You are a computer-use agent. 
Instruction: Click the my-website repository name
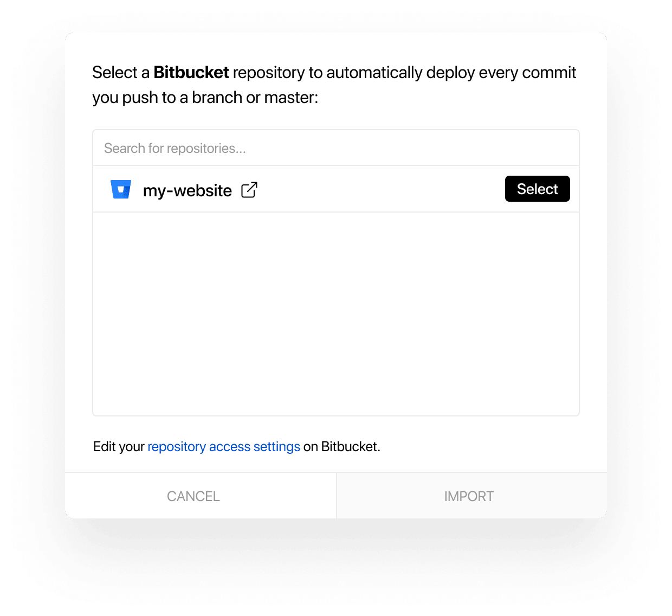click(x=187, y=190)
